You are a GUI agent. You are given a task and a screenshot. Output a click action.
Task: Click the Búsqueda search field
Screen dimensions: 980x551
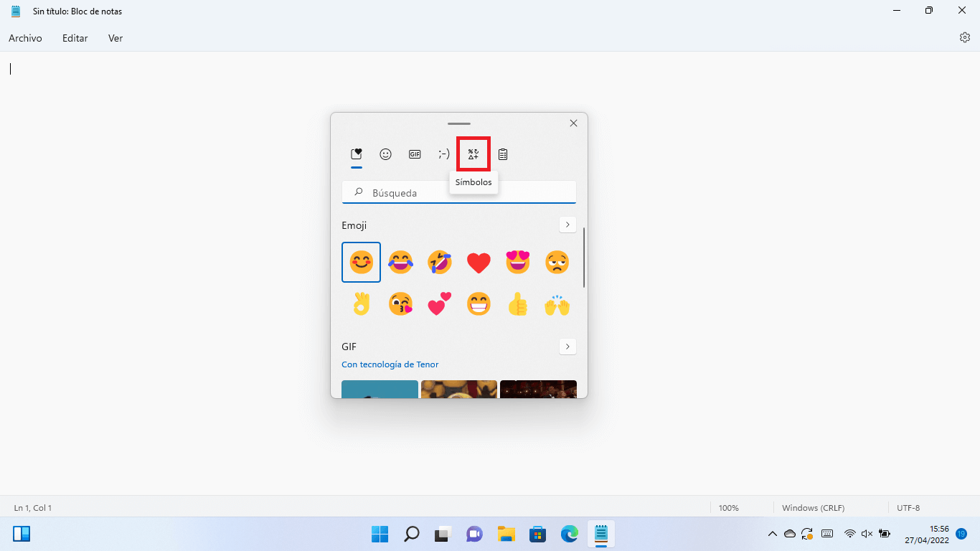[x=459, y=192]
